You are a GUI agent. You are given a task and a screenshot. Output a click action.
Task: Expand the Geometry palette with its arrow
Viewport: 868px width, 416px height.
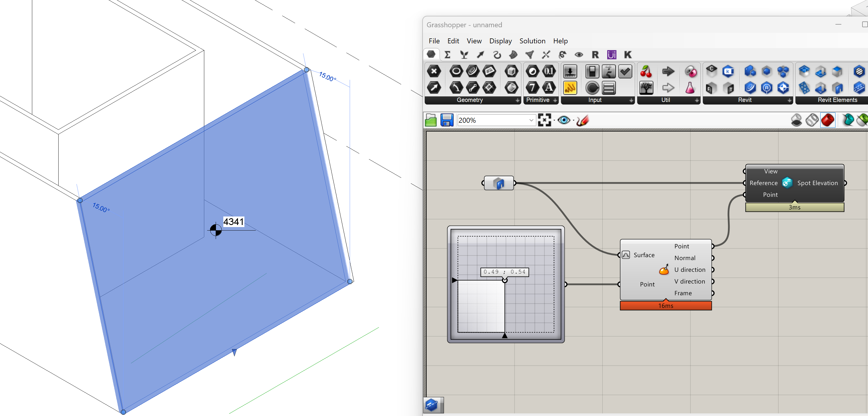click(518, 100)
